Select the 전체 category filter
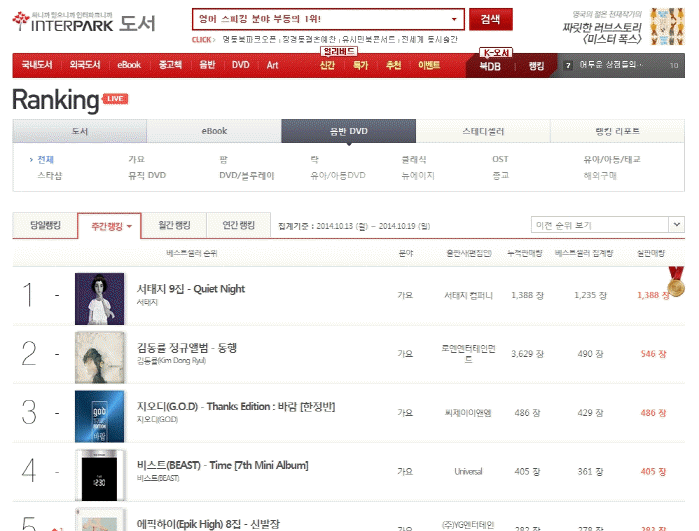699x531 pixels. tap(45, 160)
